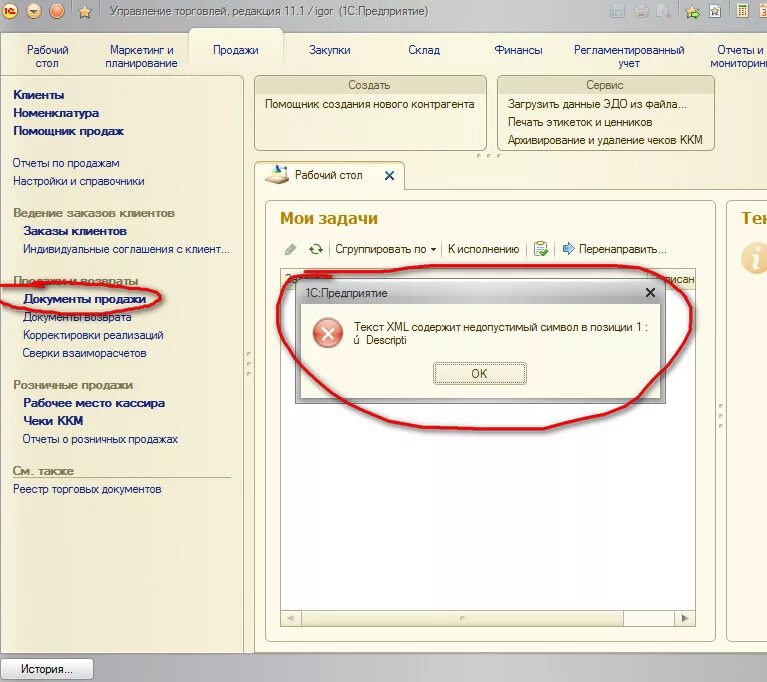Open Настройки и справочники

click(x=79, y=181)
